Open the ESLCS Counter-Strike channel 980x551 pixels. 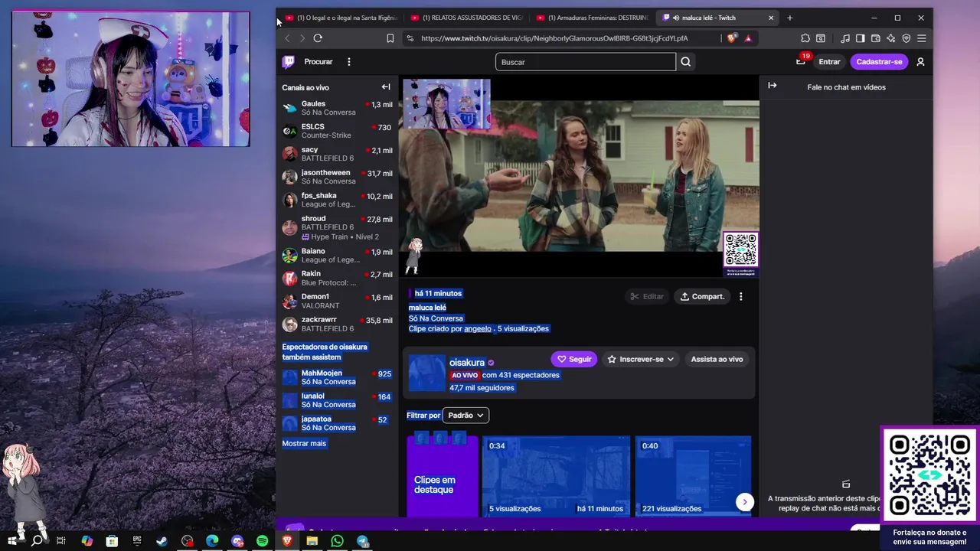click(x=337, y=131)
